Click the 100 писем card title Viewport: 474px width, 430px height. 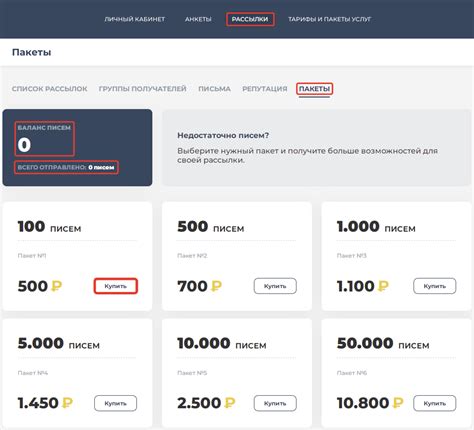[x=49, y=227]
